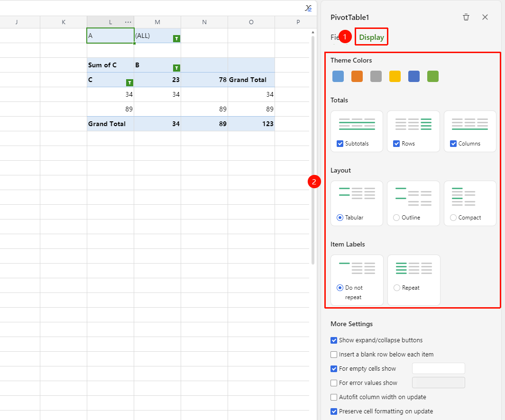
Task: Pick the orange theme color
Action: click(x=357, y=76)
